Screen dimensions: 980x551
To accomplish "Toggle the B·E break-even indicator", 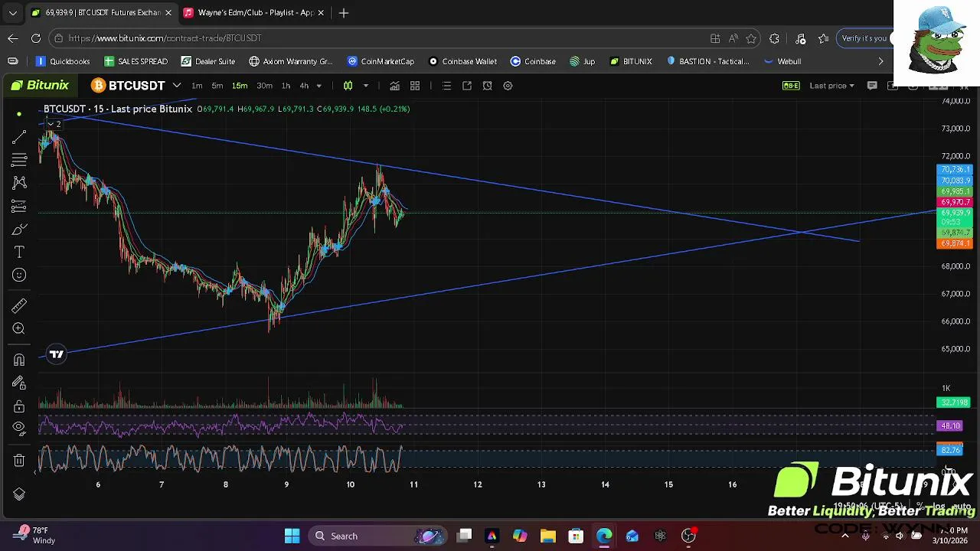I will pyautogui.click(x=791, y=86).
